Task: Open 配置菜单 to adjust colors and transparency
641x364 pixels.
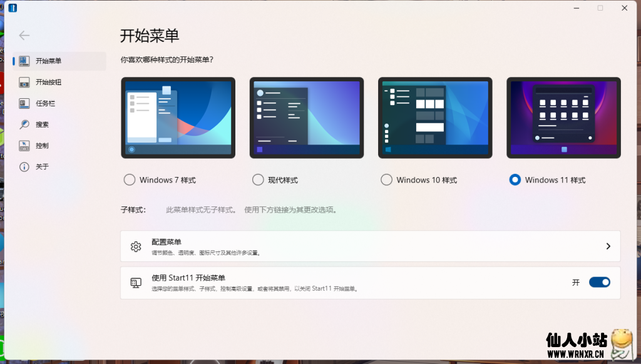Action: tap(313, 246)
